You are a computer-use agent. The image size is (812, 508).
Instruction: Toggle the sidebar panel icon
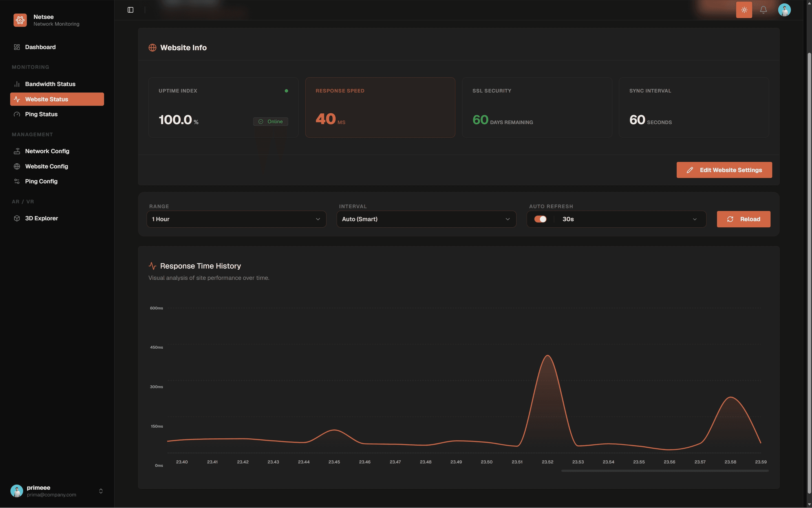pos(131,10)
